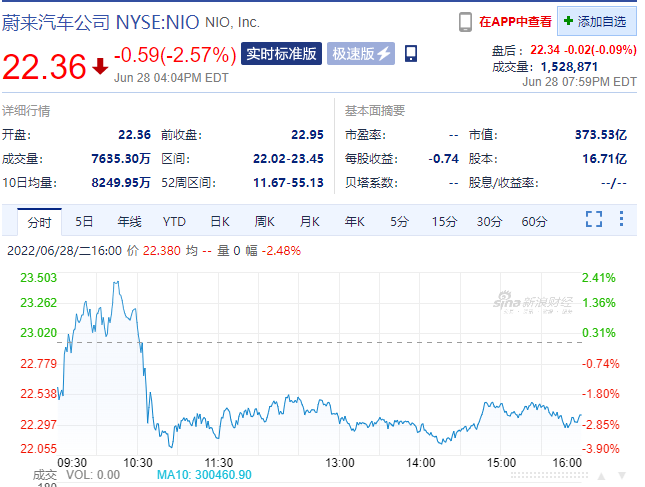The width and height of the screenshot is (645, 487).
Task: View the 年K chart tab
Action: [355, 222]
